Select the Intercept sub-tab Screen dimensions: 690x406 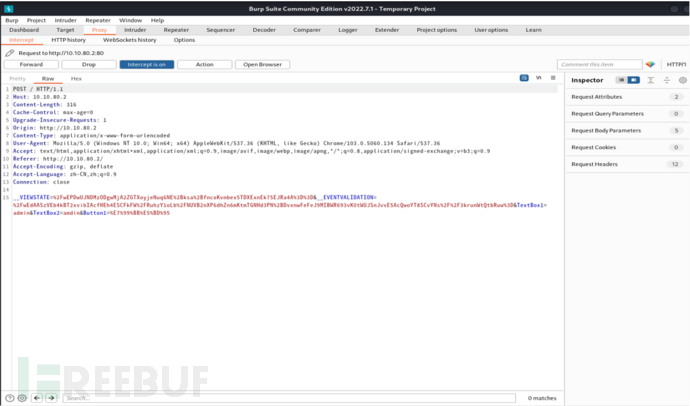click(x=21, y=40)
